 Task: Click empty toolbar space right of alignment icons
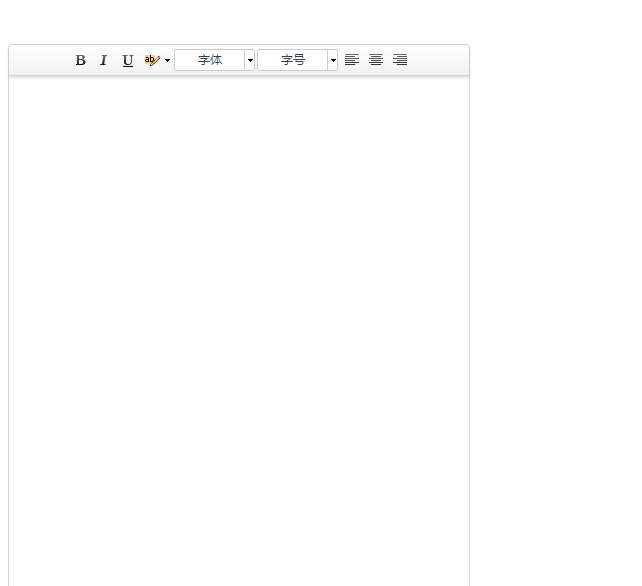440,60
